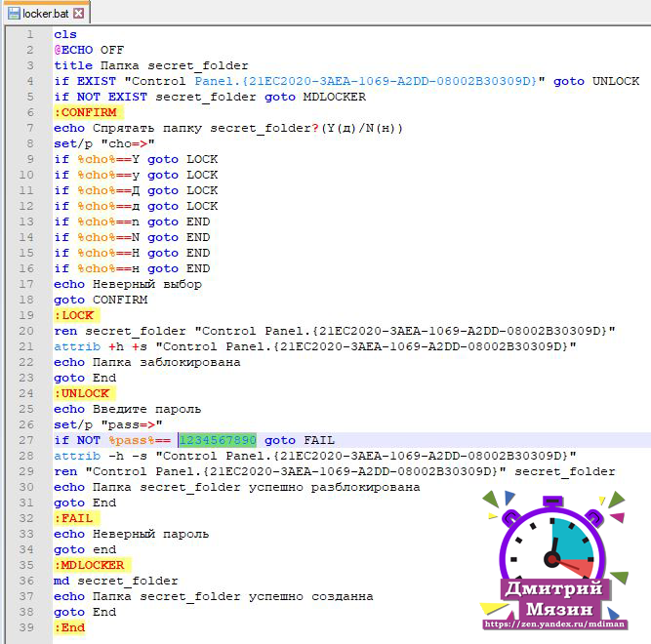Click line number 6 in the margin
This screenshot has height=644, width=651.
(x=30, y=112)
